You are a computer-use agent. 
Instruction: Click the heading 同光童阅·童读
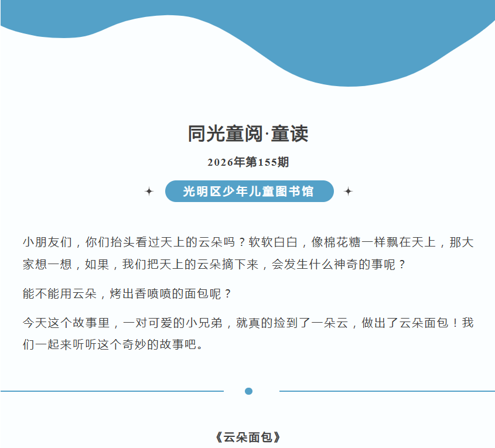[248, 134]
